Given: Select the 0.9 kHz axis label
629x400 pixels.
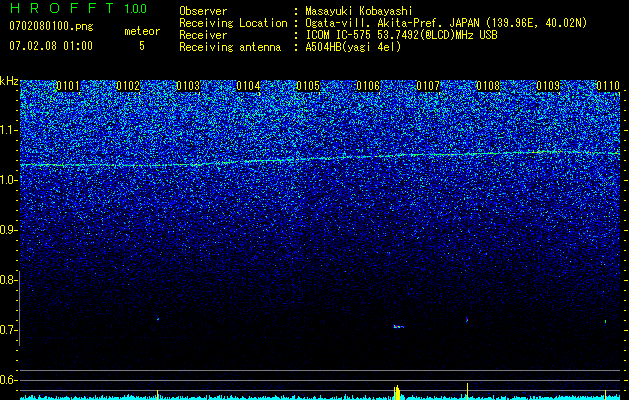Looking at the screenshot, I should click(x=8, y=230).
